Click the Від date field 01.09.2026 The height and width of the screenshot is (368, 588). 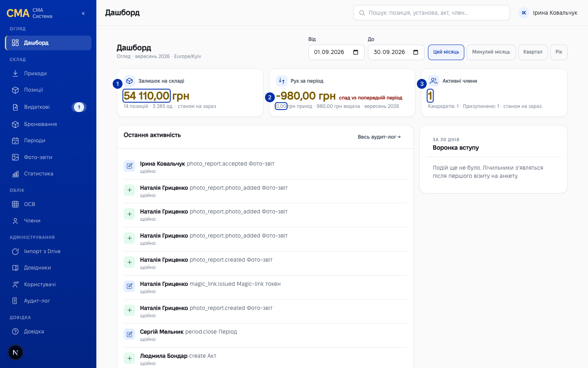tap(336, 52)
